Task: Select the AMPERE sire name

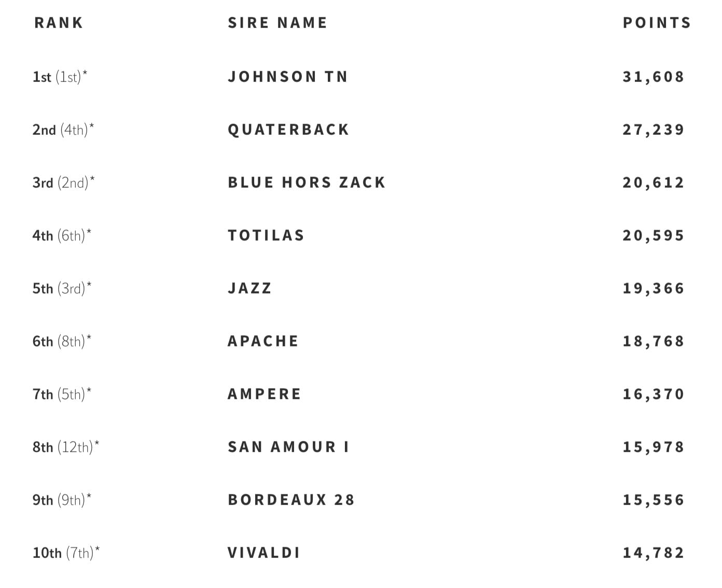Action: (264, 394)
